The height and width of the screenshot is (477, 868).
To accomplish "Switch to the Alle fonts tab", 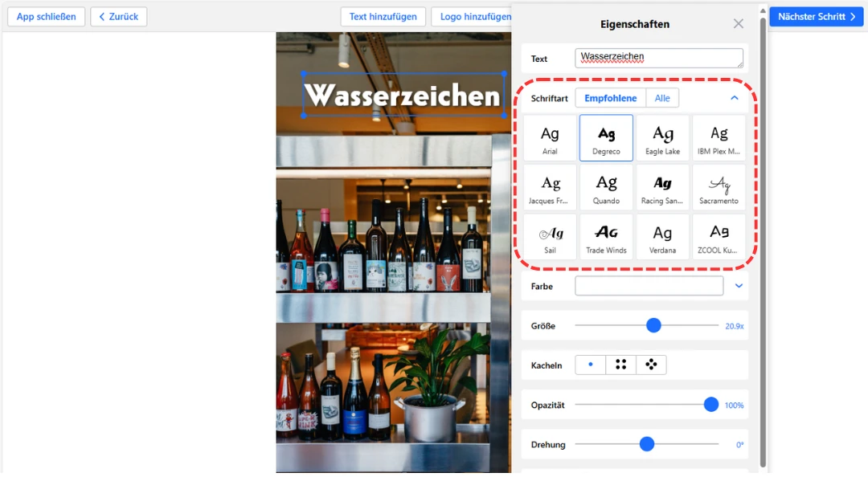I will 662,98.
